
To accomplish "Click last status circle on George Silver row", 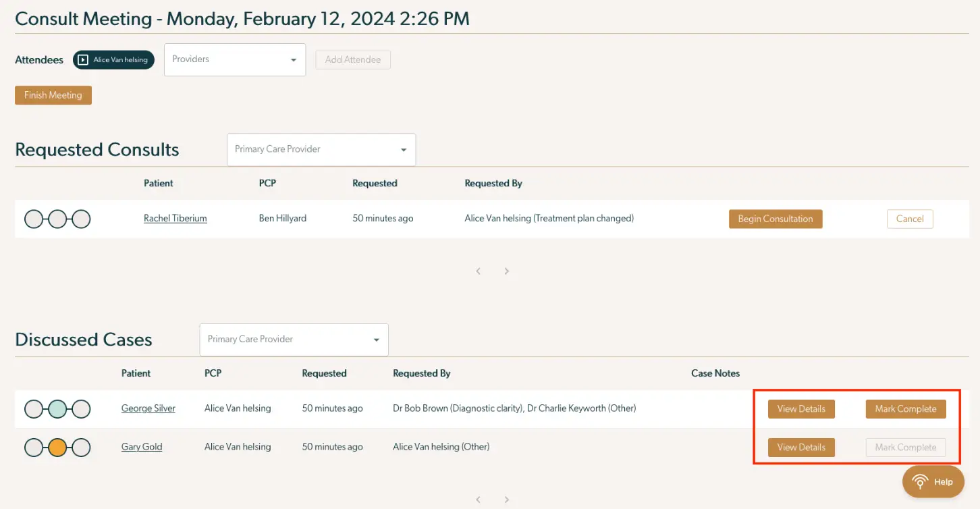I will click(x=81, y=408).
